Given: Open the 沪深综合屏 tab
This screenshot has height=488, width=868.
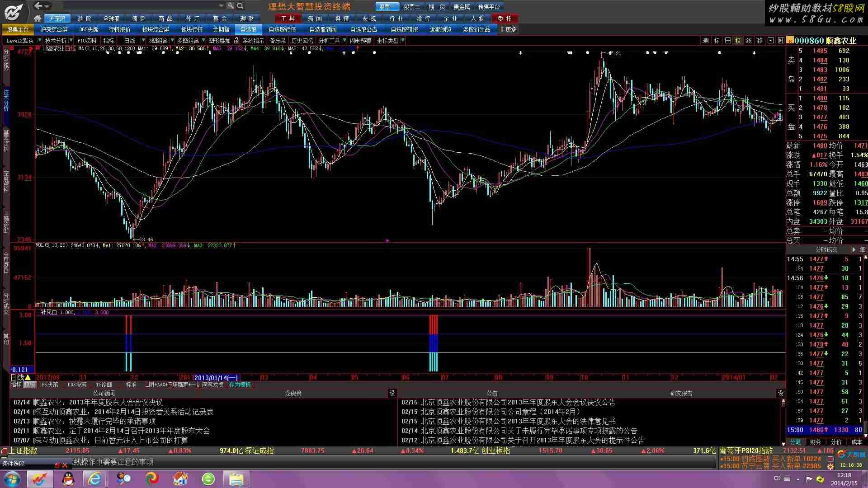Looking at the screenshot, I should [x=54, y=29].
